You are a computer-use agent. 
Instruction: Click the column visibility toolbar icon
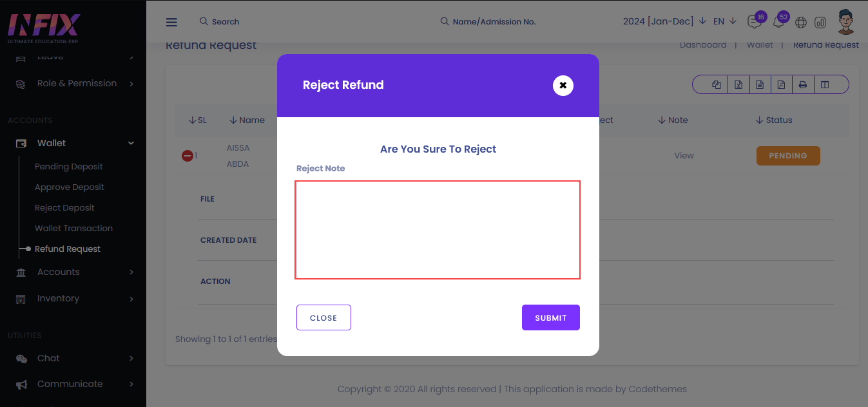pos(825,84)
